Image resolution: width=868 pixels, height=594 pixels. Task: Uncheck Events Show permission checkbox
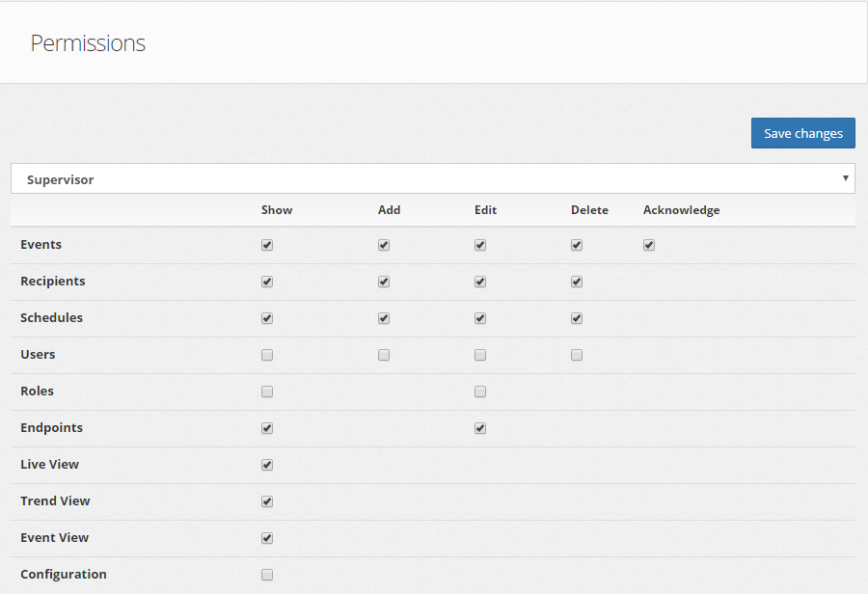click(267, 245)
